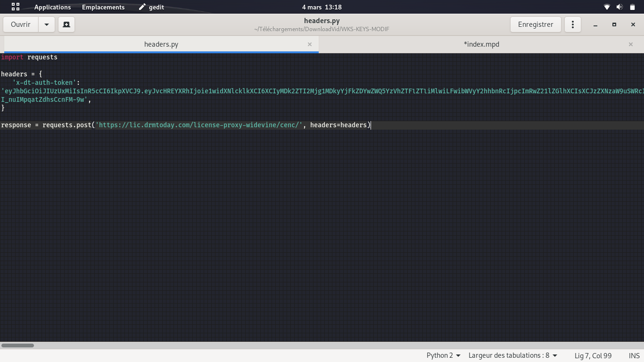Click the new document icon button
Screen dimensions: 644x362
click(x=66, y=25)
